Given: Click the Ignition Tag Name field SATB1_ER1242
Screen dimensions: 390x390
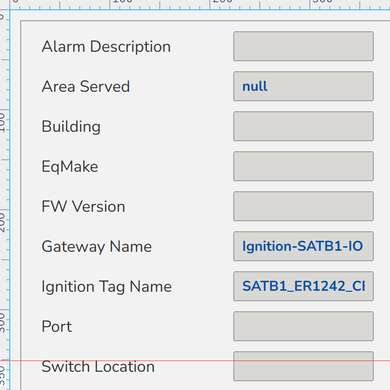Looking at the screenshot, I should tap(303, 286).
